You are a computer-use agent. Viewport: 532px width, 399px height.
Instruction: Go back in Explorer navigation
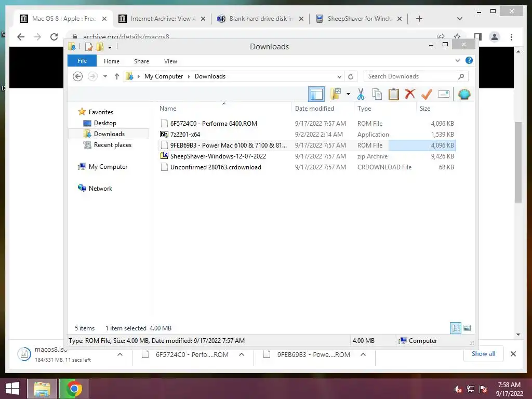coord(78,76)
